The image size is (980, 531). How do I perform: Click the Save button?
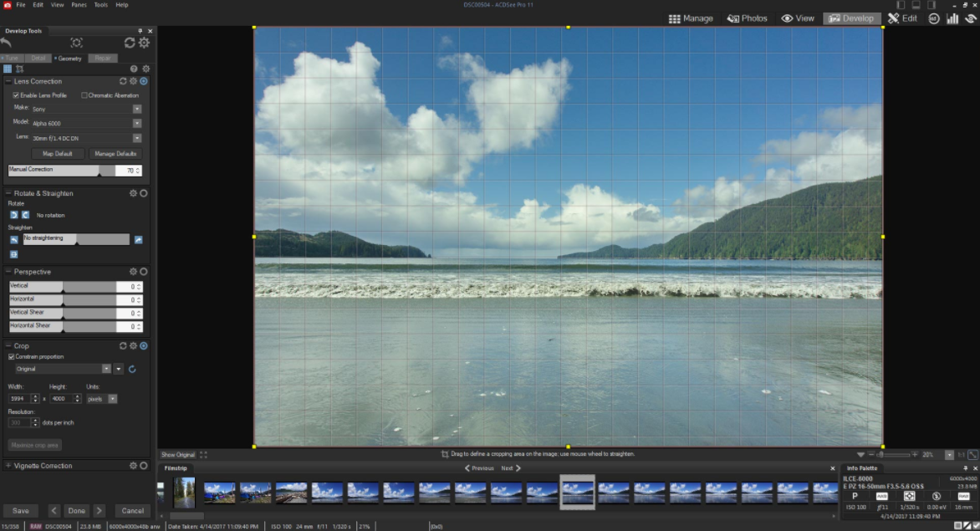pos(20,511)
